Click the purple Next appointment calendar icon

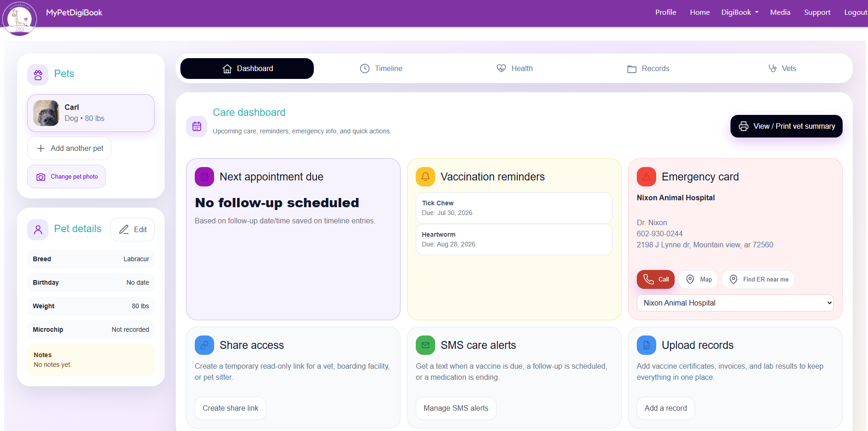click(204, 177)
